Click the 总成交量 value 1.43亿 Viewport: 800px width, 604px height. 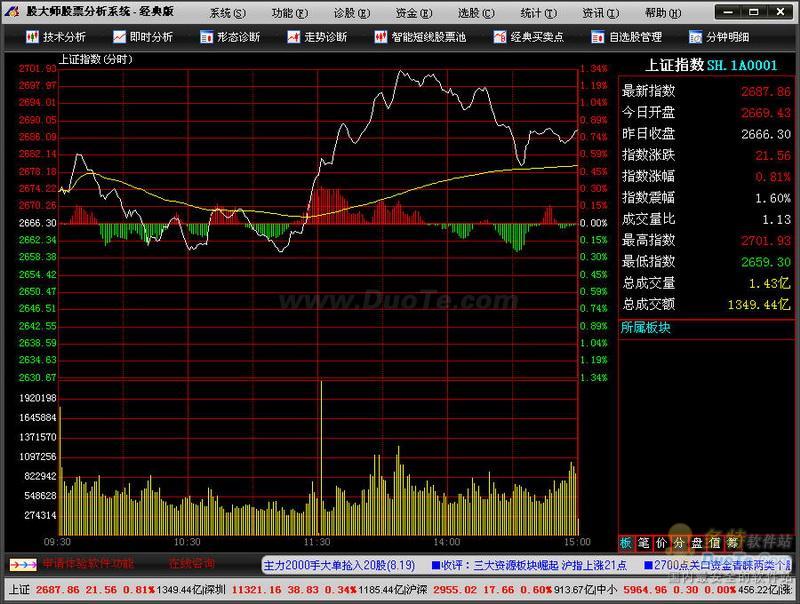(x=769, y=283)
